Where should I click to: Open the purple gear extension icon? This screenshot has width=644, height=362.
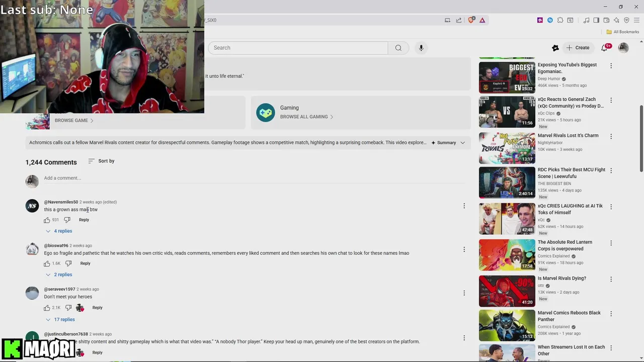pyautogui.click(x=540, y=20)
